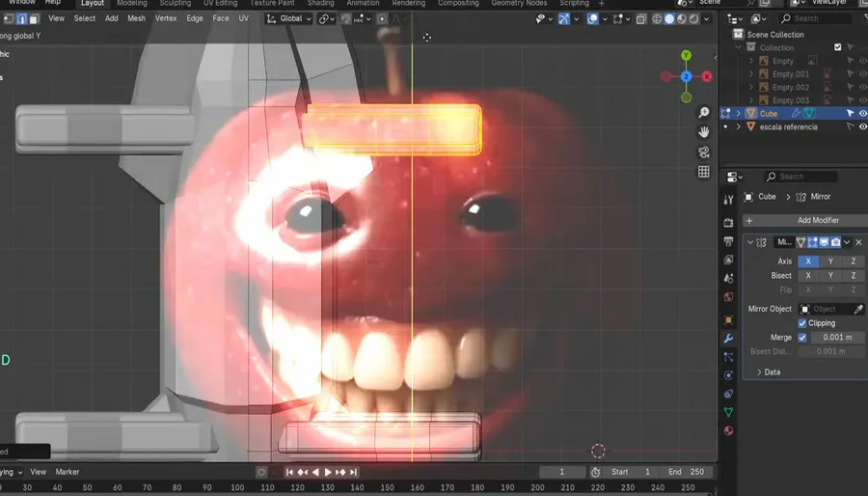Screen dimensions: 868x496
Task: Switch orthographic perspective grid icon
Action: pyautogui.click(x=704, y=172)
